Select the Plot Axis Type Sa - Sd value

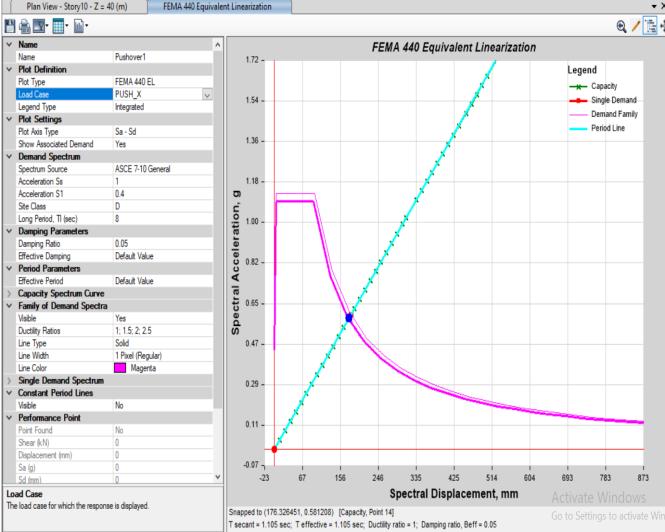coord(163,132)
